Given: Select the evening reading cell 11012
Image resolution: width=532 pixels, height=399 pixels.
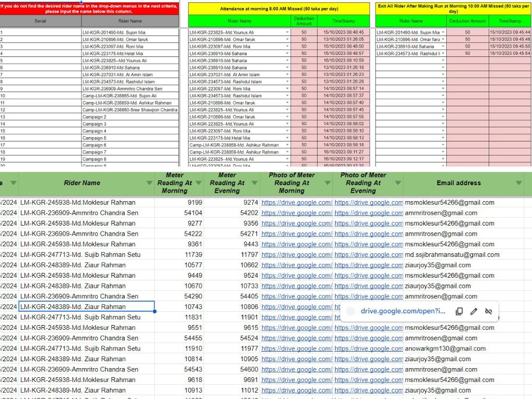Looking at the screenshot, I should point(232,390).
